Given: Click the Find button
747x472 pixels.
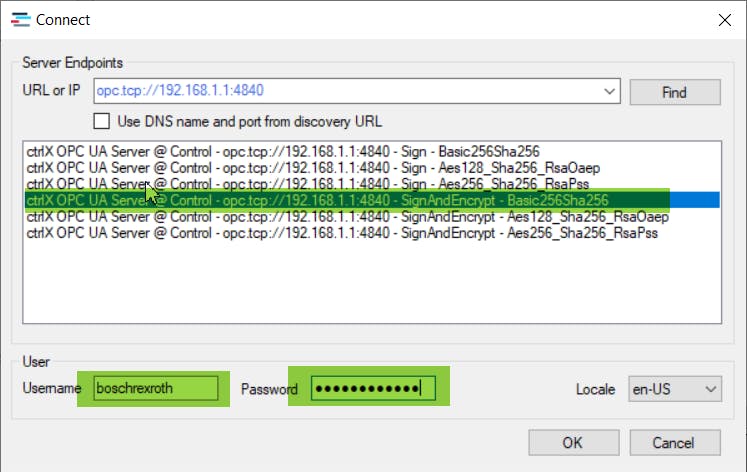Looking at the screenshot, I should tap(675, 92).
